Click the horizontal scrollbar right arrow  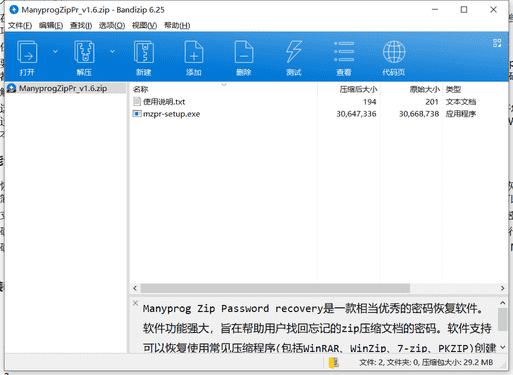point(502,288)
